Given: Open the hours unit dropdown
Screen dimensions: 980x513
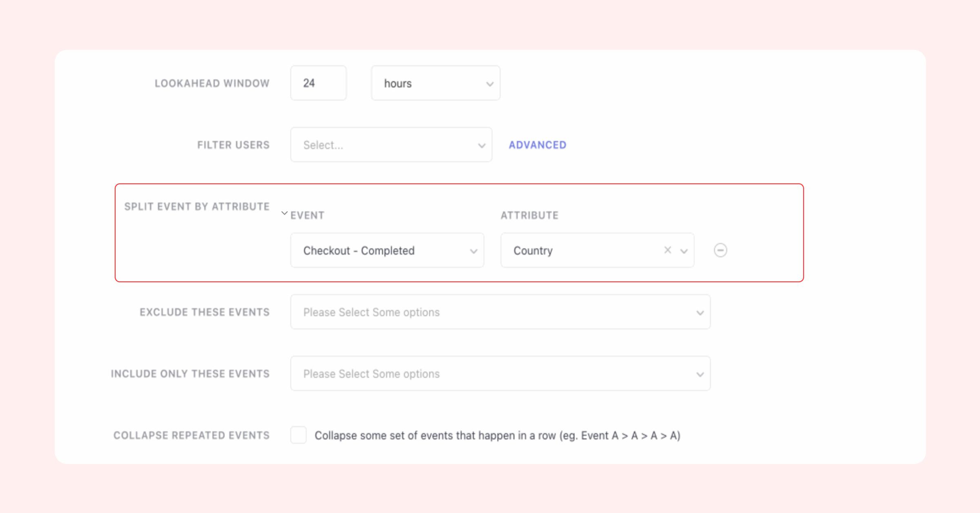Looking at the screenshot, I should (x=429, y=83).
